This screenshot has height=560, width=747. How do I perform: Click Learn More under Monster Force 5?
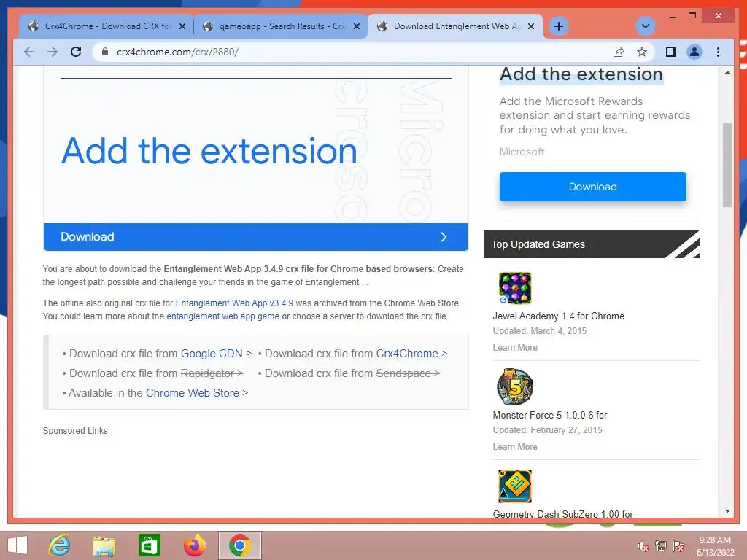tap(515, 447)
